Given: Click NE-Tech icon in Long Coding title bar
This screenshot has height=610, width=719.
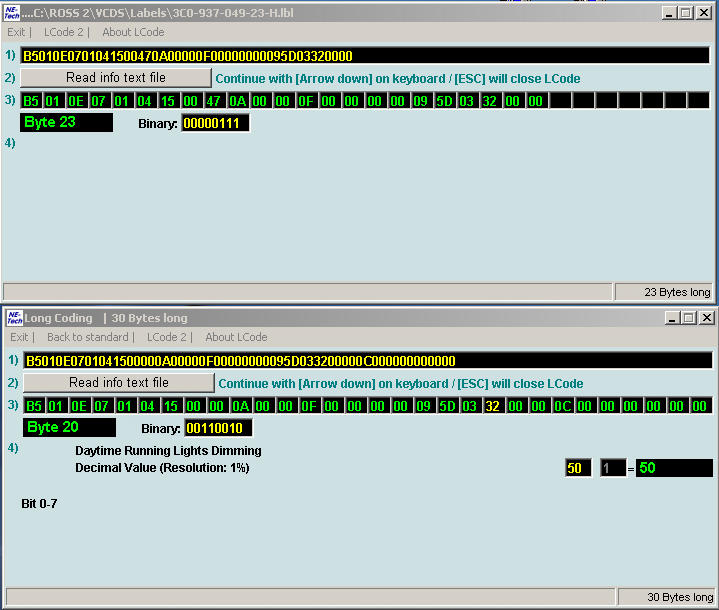Looking at the screenshot, I should (15, 317).
